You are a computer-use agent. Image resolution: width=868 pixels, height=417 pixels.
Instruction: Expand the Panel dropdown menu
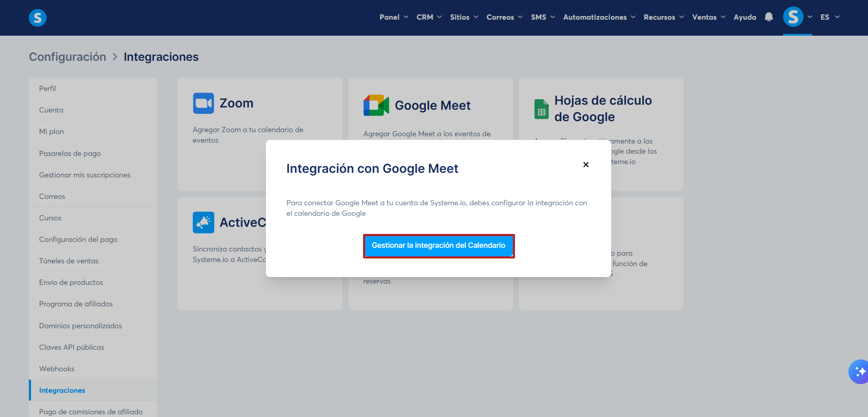394,17
